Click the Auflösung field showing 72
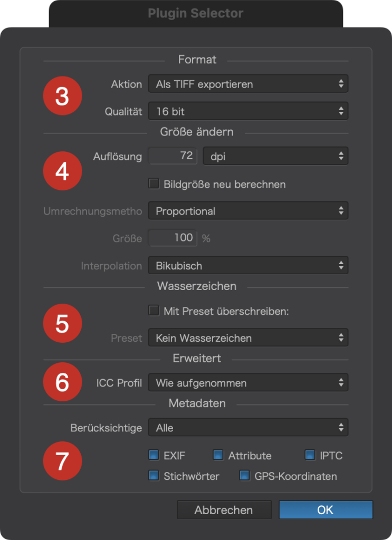Screen dimensions: 392x540 (x=173, y=156)
